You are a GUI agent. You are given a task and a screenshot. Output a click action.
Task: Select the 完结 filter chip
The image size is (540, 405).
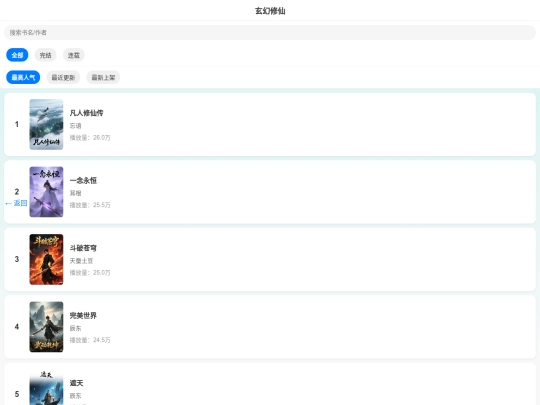click(45, 55)
